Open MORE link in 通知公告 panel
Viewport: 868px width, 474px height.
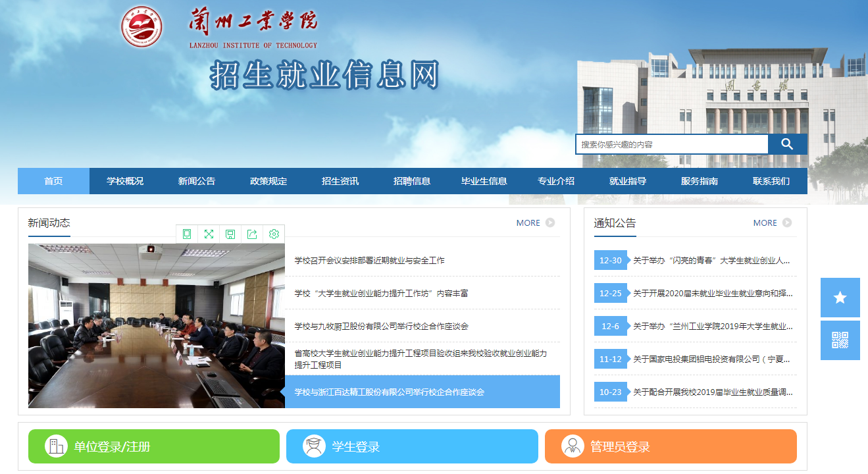[x=765, y=223]
